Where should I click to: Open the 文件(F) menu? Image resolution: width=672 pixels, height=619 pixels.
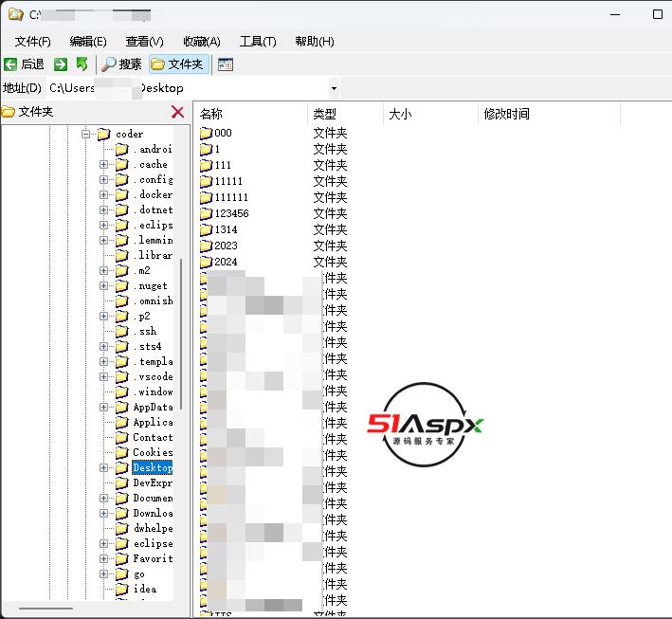(x=32, y=42)
